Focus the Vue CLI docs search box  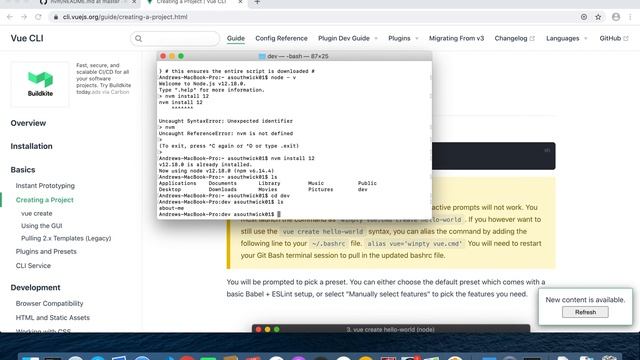[x=175, y=38]
